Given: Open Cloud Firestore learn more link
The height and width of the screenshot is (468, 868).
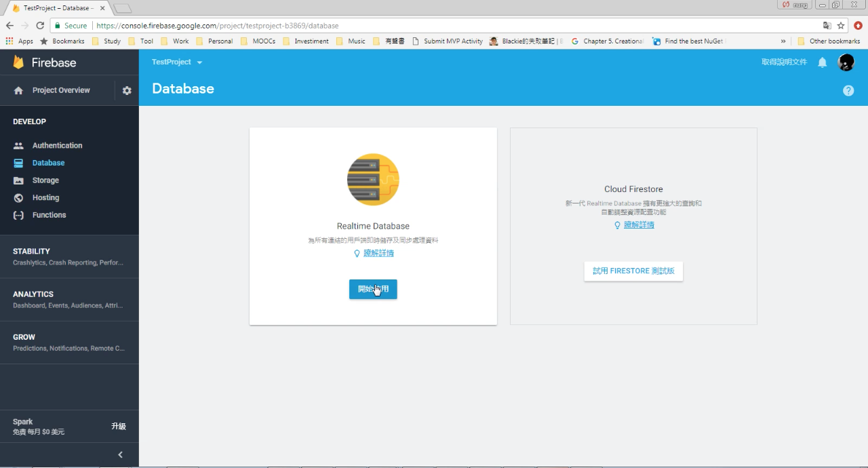Looking at the screenshot, I should pyautogui.click(x=639, y=225).
